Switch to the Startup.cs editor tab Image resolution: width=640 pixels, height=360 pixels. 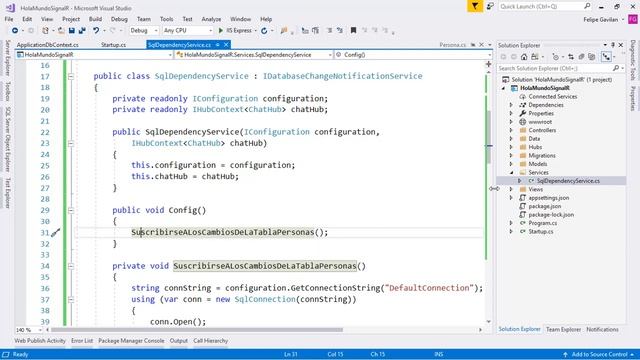pos(113,45)
